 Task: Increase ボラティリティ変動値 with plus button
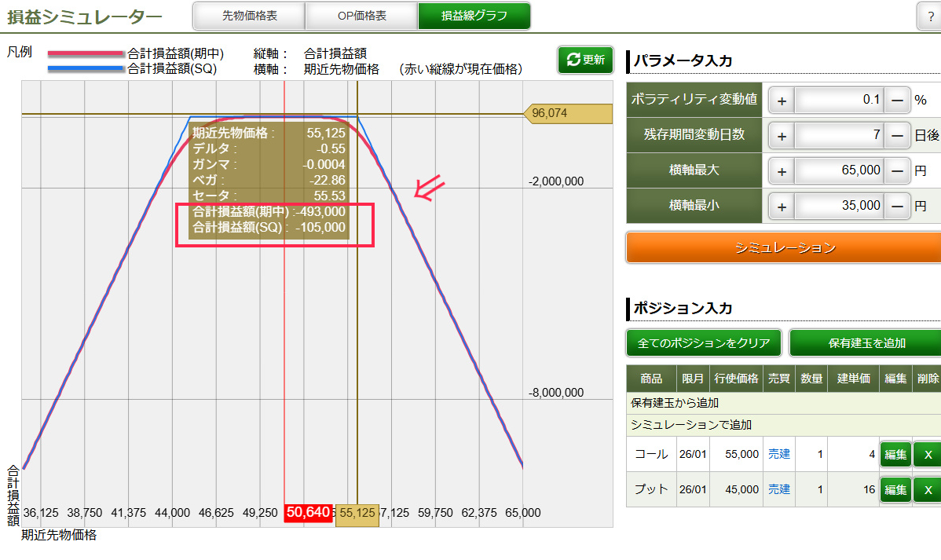[x=782, y=100]
